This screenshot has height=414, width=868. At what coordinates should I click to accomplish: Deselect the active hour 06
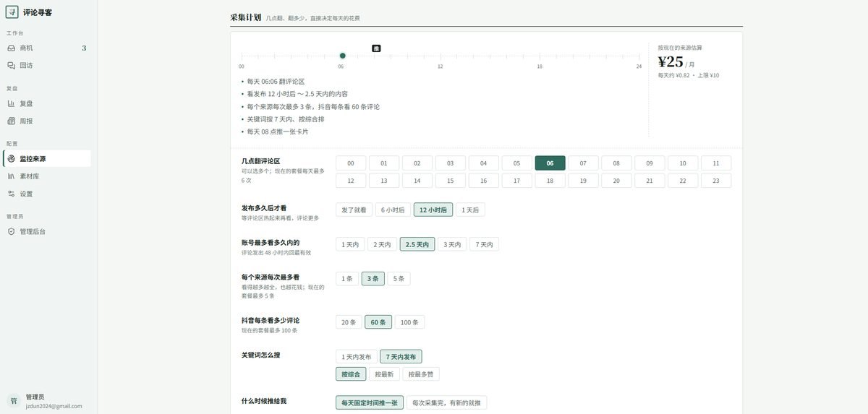pos(550,163)
